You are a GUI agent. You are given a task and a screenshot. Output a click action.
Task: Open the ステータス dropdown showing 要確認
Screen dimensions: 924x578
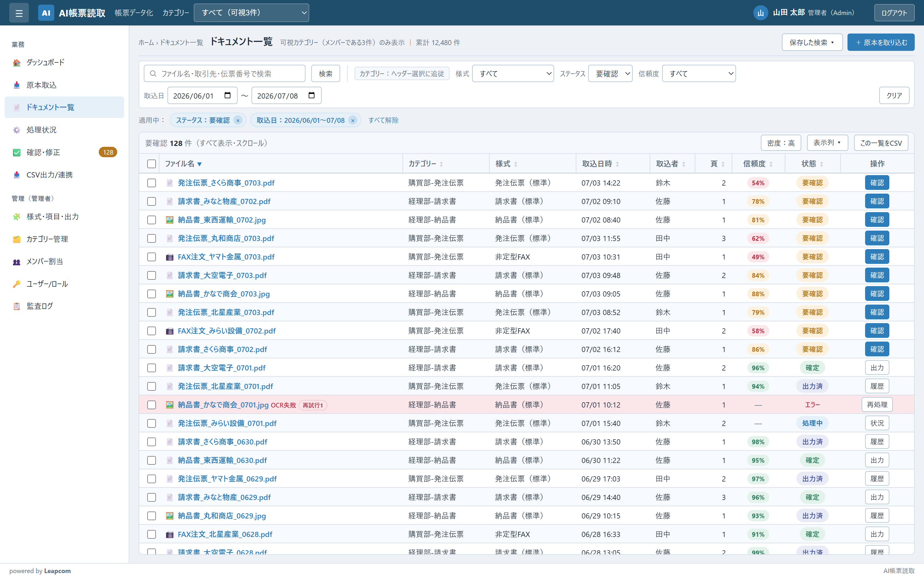pyautogui.click(x=610, y=73)
